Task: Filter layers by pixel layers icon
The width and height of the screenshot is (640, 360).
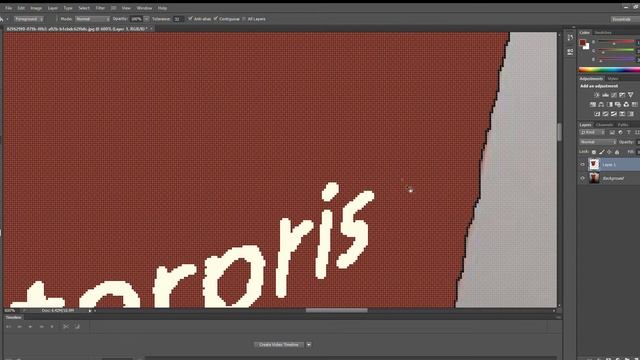Action: [x=612, y=133]
